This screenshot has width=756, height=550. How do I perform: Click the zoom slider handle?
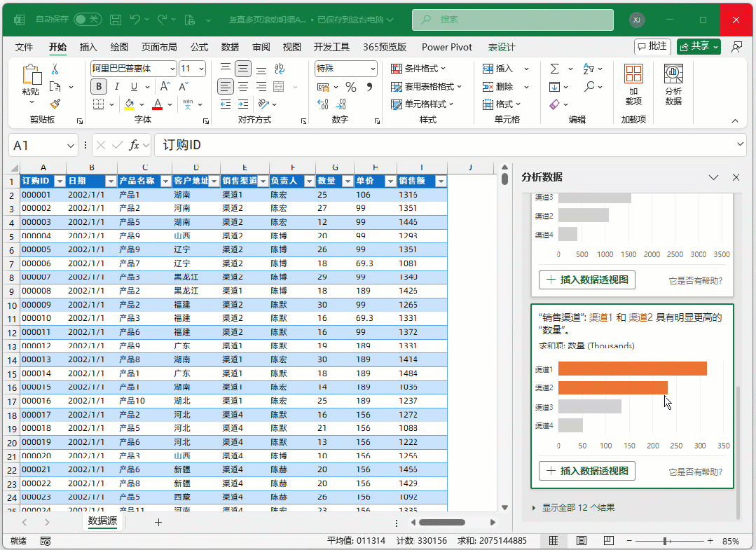tap(665, 541)
